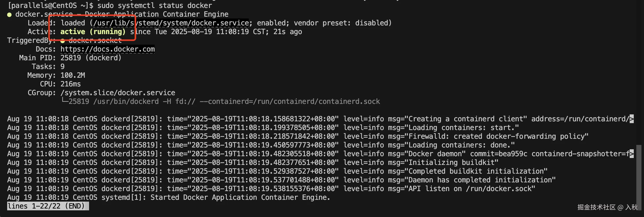Click the tree branch symbol before 25819 /usr/bin/dockerd

click(x=65, y=101)
